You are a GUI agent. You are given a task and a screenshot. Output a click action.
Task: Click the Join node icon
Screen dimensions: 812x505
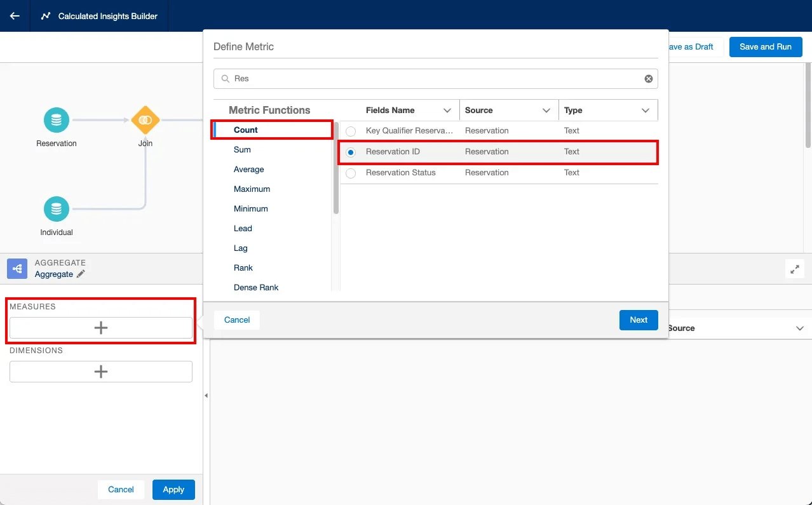pyautogui.click(x=145, y=120)
